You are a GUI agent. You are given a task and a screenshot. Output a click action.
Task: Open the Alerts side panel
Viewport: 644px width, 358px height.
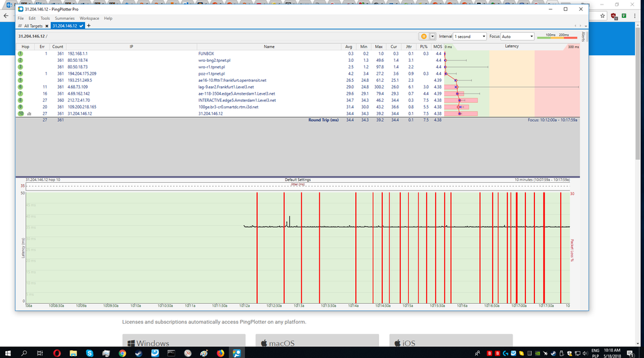click(583, 36)
